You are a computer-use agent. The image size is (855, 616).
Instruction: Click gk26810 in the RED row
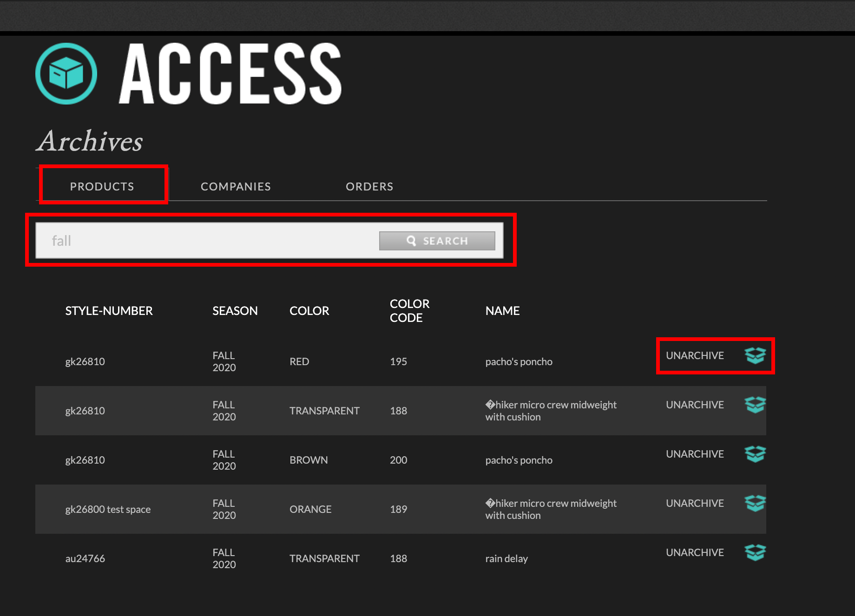[85, 361]
